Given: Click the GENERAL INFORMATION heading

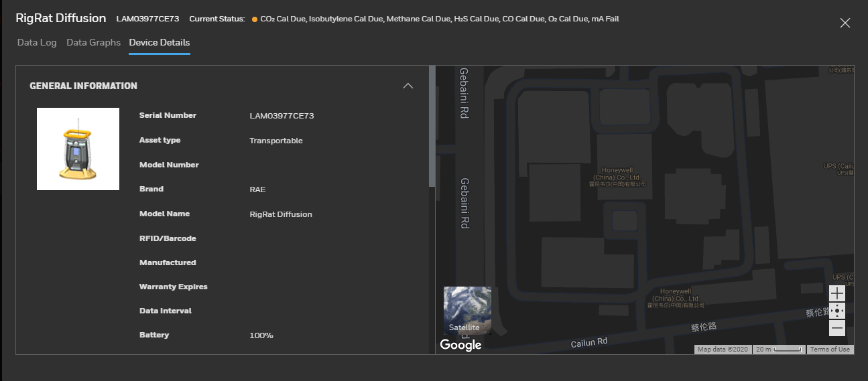Looking at the screenshot, I should click(x=84, y=86).
